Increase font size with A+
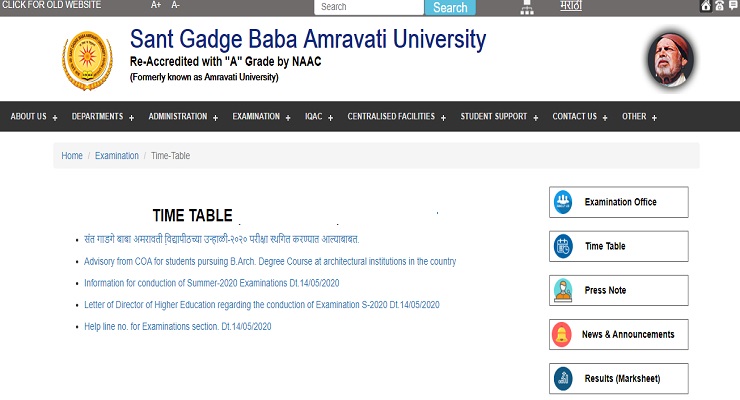The width and height of the screenshot is (740, 400). pyautogui.click(x=156, y=5)
